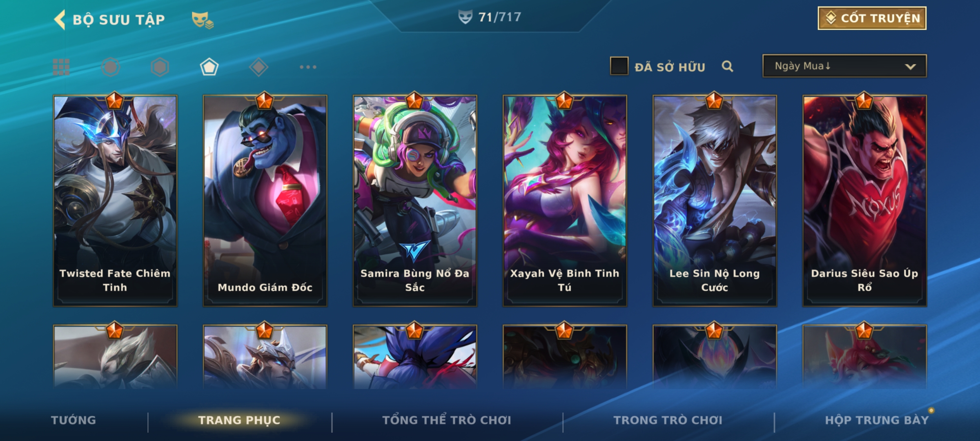Select the Mundo Giám Đốc skin

265,200
